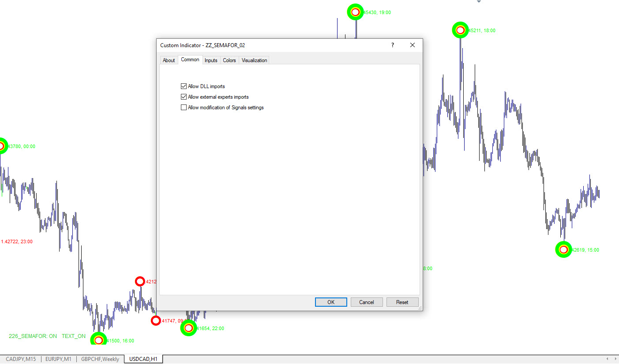
Task: Switch to CADJPY,M15 chart tab
Action: point(21,359)
